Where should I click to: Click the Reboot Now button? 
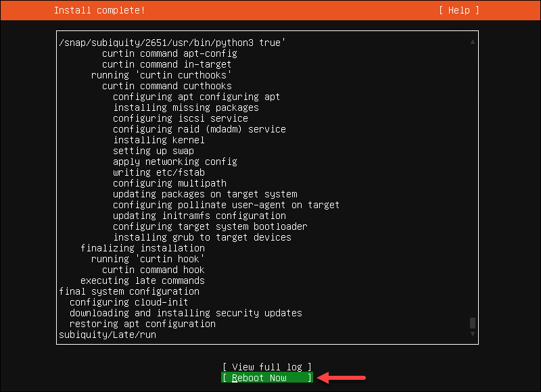(267, 378)
